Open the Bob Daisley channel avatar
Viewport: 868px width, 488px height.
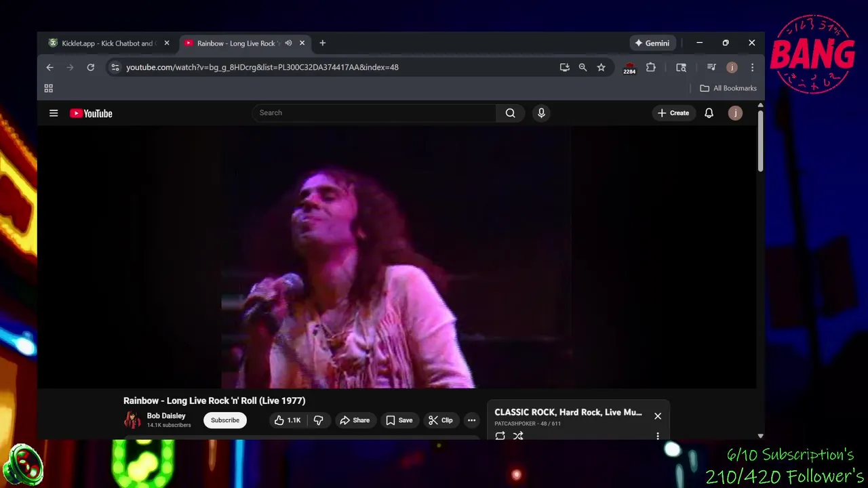click(132, 420)
